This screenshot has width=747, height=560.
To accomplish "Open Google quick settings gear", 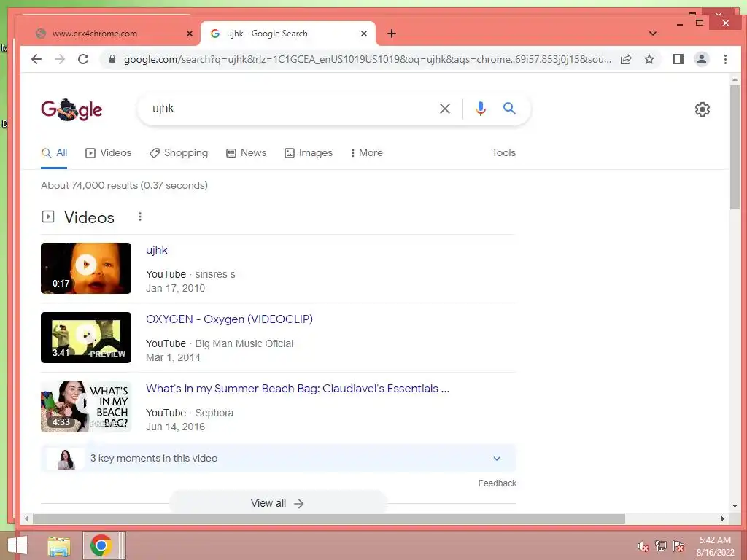I will [x=703, y=109].
